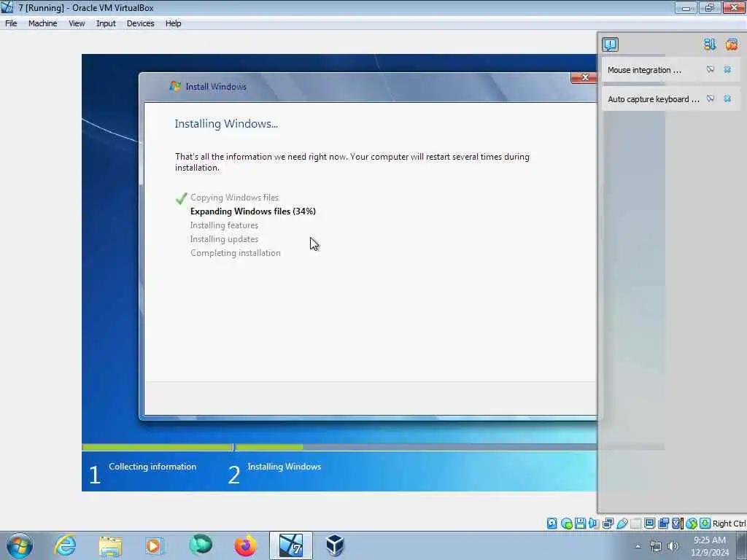Click the USB devices status icon
This screenshot has height=560, width=747.
coord(622,524)
